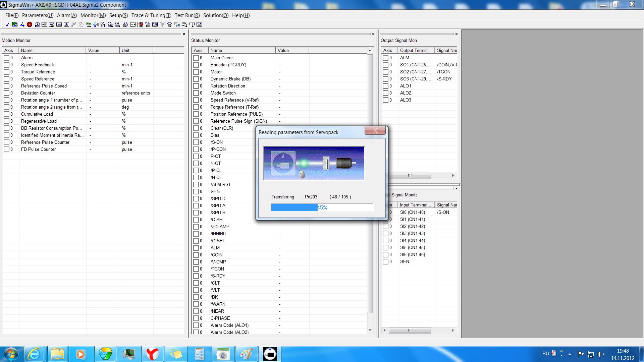Close the Motion Monitor panel

pyautogui.click(x=183, y=34)
